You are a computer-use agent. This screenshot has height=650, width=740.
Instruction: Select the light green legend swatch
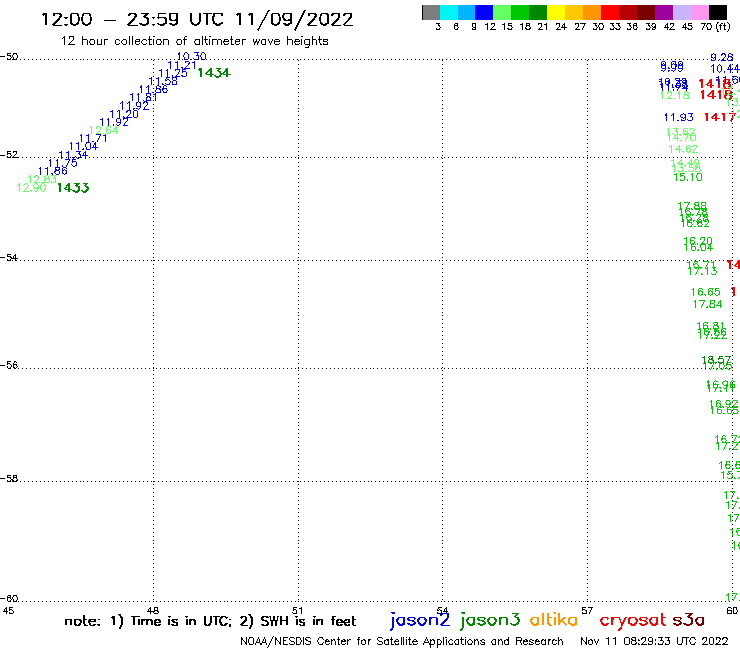coord(502,12)
